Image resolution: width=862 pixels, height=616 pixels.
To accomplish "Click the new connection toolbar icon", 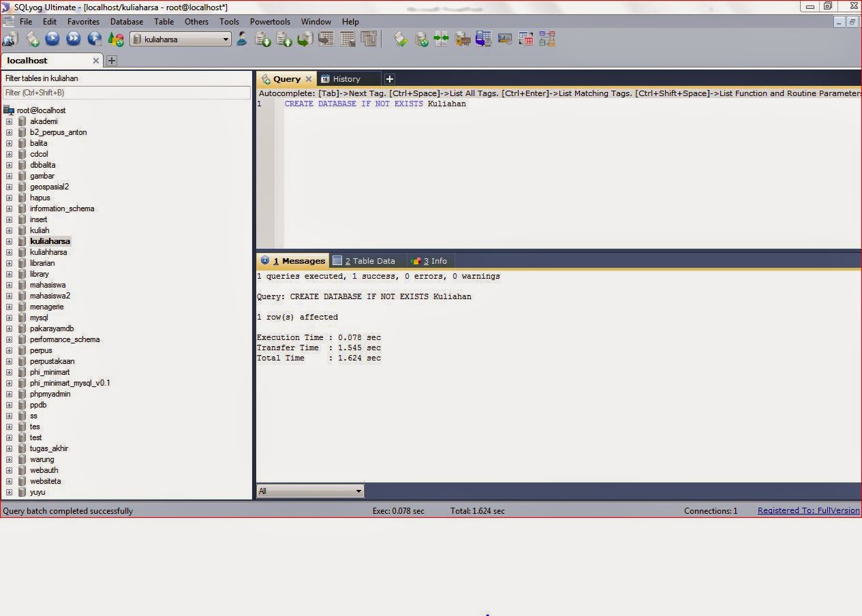I will (x=10, y=40).
